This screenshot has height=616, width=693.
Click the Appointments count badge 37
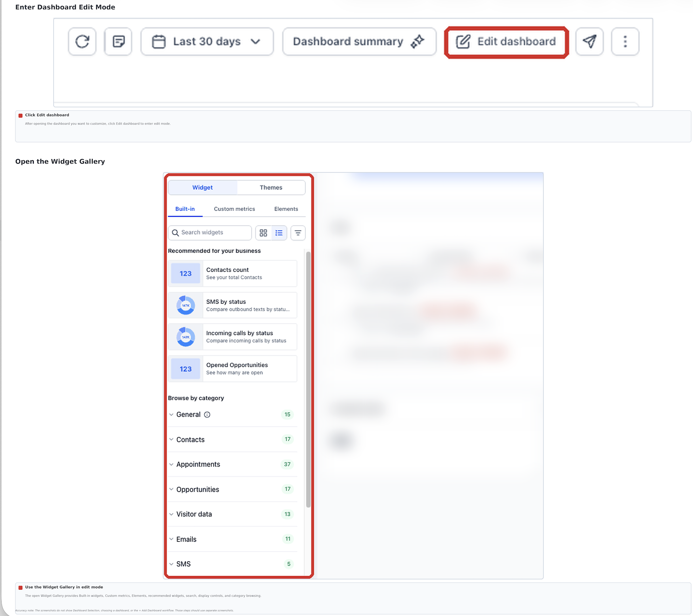coord(287,464)
